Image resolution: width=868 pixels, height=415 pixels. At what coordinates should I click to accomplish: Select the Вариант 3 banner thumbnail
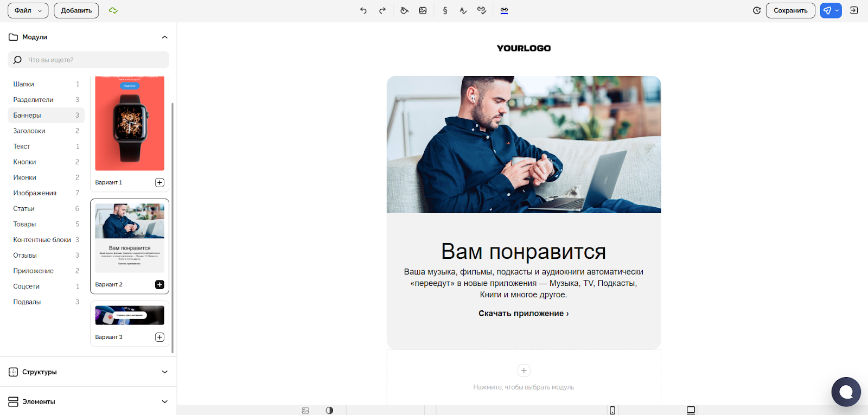[x=130, y=316]
